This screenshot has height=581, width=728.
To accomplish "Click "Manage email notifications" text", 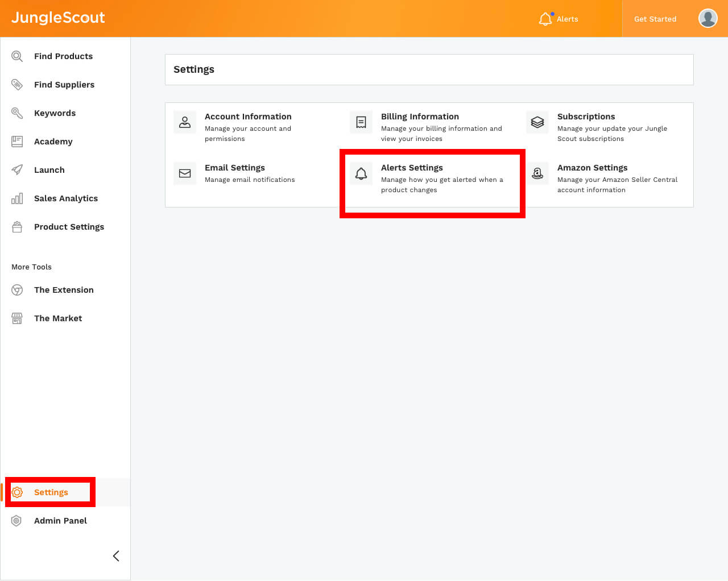I will (x=250, y=180).
